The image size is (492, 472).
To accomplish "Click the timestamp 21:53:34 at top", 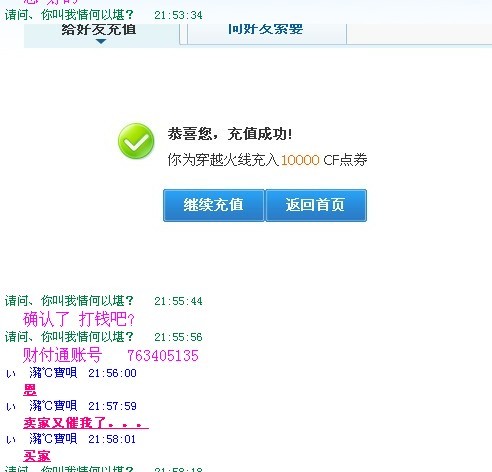I will coord(178,15).
